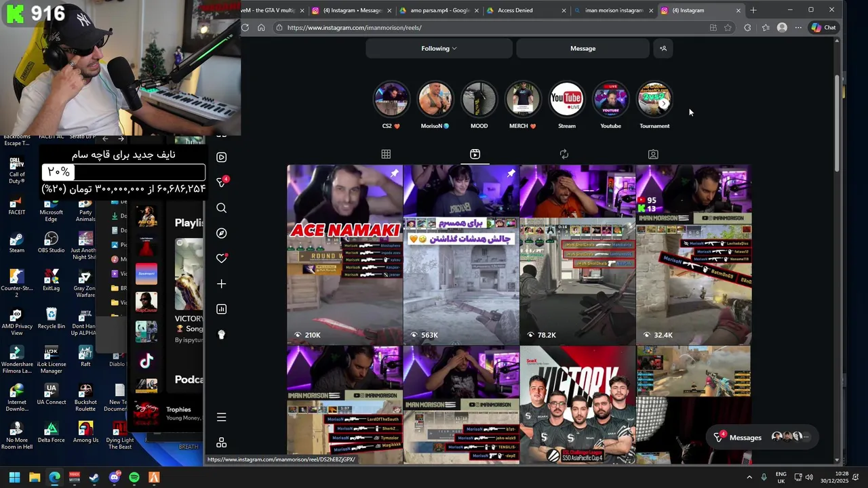Switch to the Reels tab on profile
Screen dimensions: 868x488
[475, 155]
